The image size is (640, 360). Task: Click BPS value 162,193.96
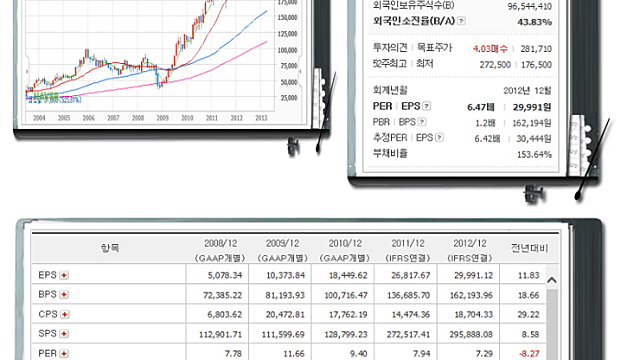click(471, 295)
